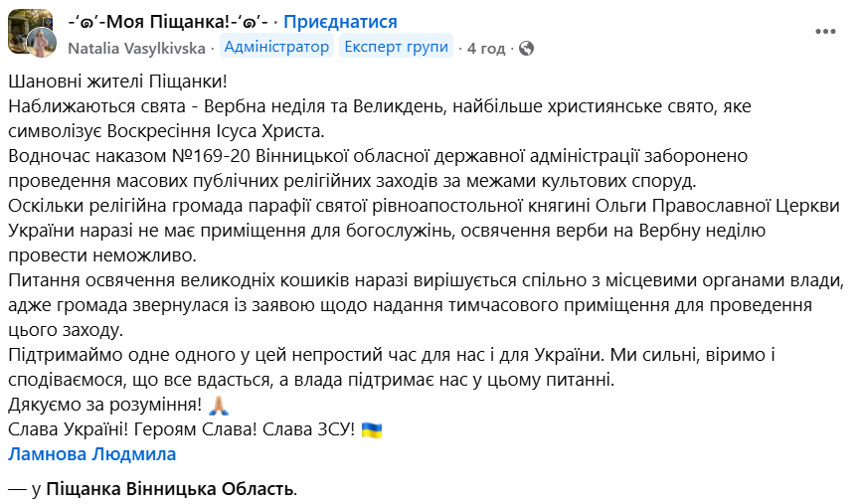Click the Адміністратор badge
Viewport: 862px width, 504px height.
tap(276, 47)
